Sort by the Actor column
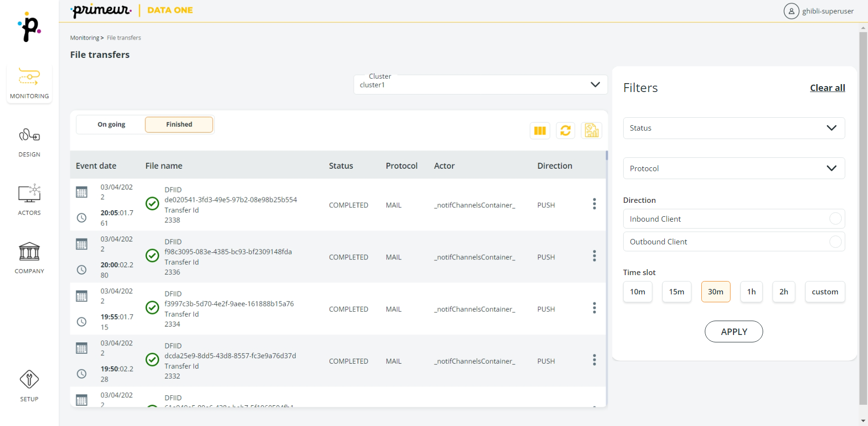The image size is (868, 426). pyautogui.click(x=444, y=166)
